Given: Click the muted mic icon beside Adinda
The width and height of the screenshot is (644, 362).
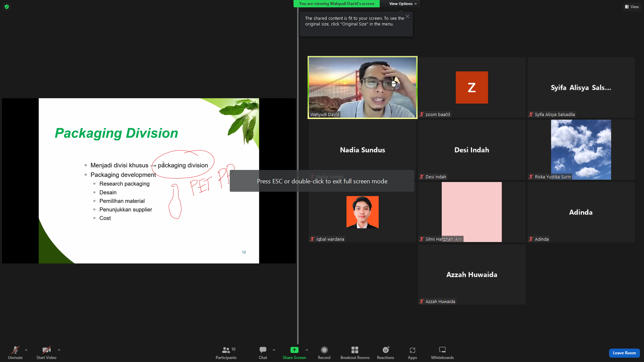Looking at the screenshot, I should point(531,239).
